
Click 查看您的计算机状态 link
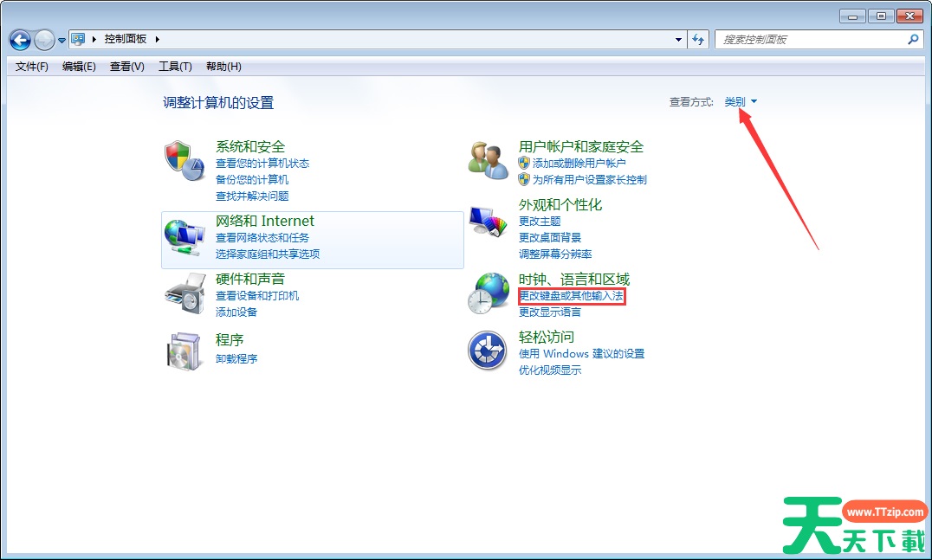click(262, 164)
